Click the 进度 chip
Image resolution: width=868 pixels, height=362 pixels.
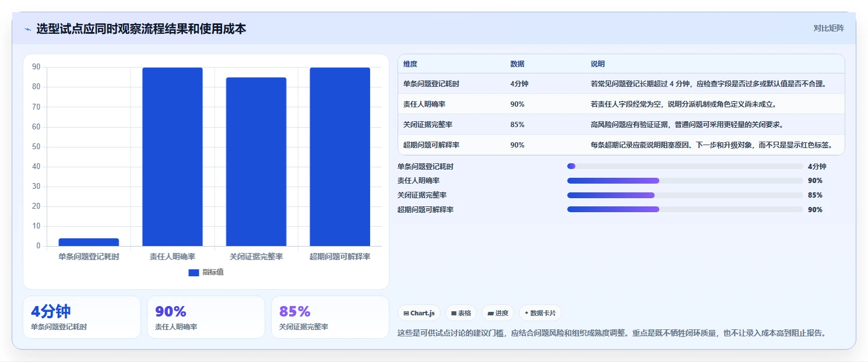pyautogui.click(x=498, y=313)
